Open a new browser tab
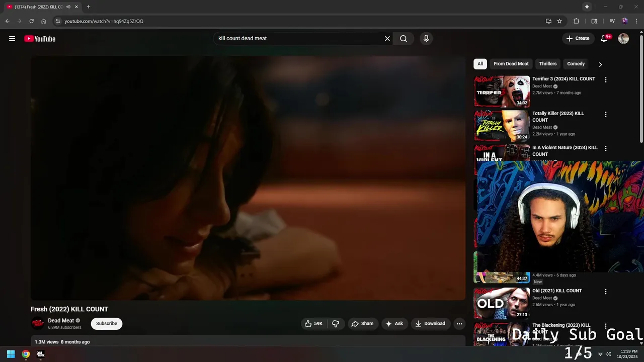The height and width of the screenshot is (362, 644). point(89,7)
